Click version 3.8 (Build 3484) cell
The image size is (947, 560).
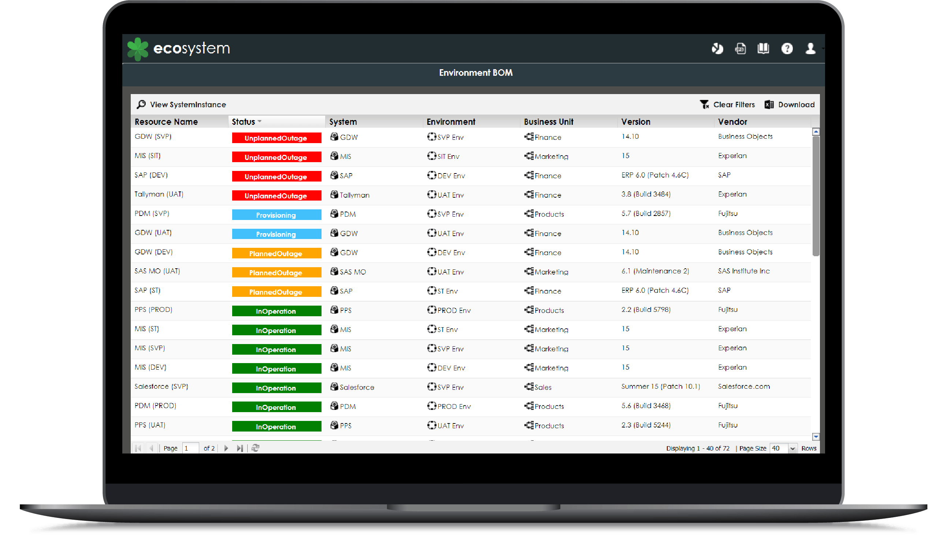point(646,194)
